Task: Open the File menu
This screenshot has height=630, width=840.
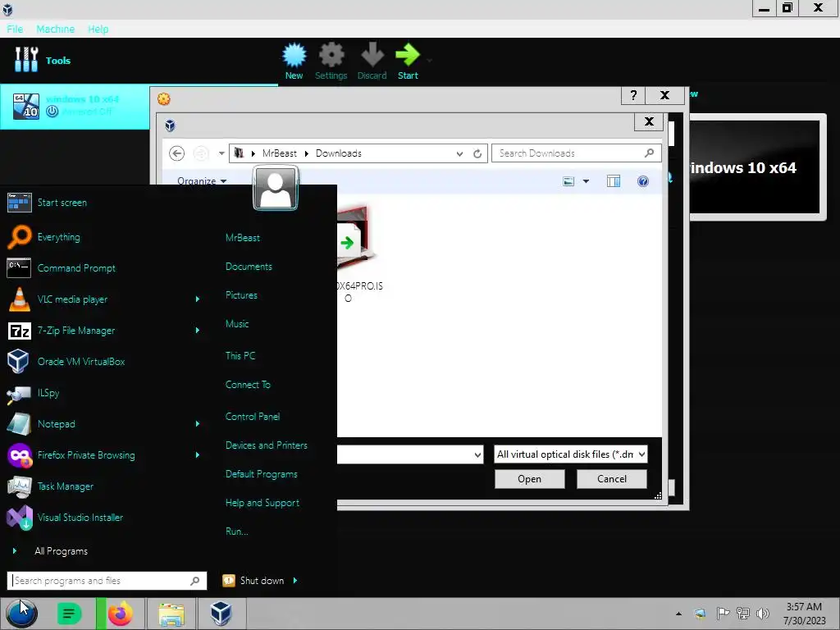Action: coord(15,29)
